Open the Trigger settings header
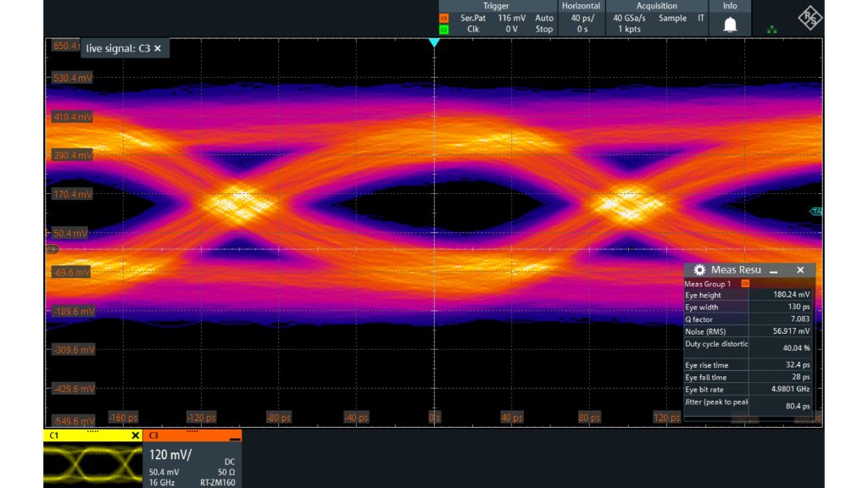 pos(496,6)
